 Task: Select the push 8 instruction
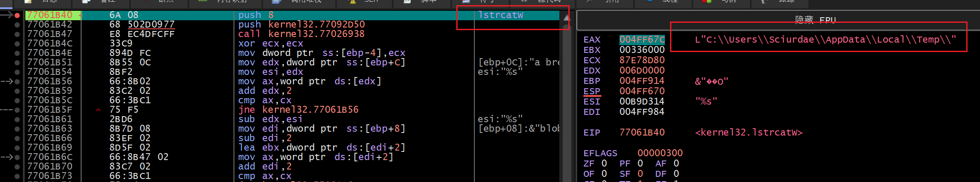[256, 15]
